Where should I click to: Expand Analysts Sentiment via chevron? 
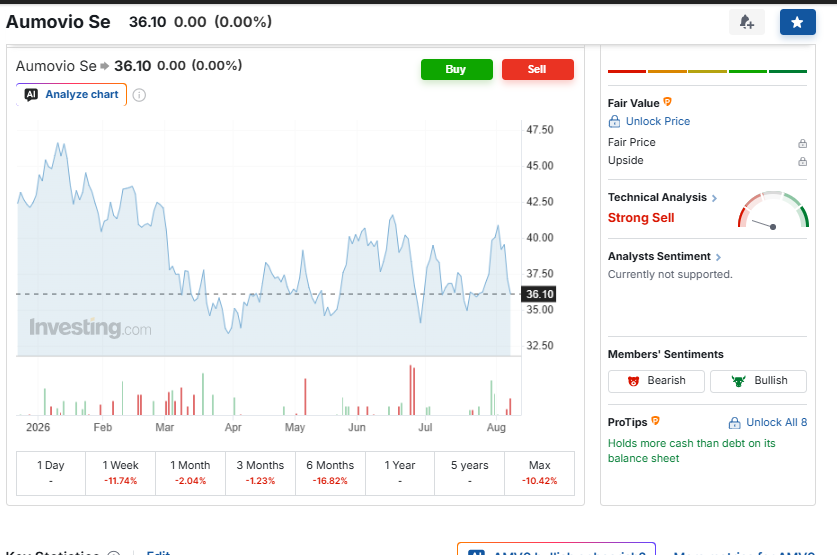click(718, 257)
